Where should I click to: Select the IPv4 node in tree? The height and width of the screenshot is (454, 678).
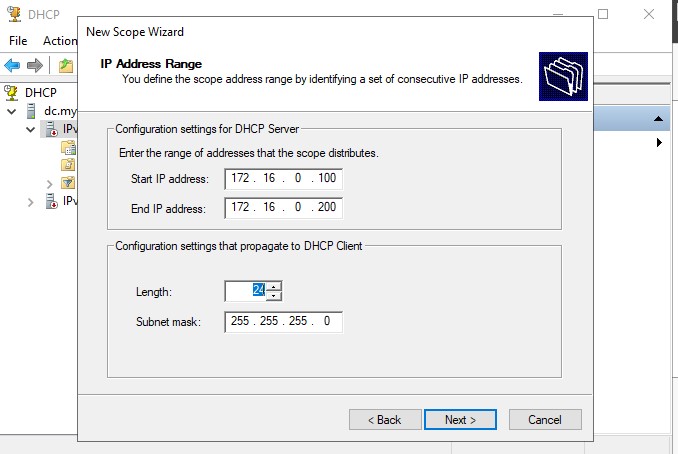(x=70, y=129)
